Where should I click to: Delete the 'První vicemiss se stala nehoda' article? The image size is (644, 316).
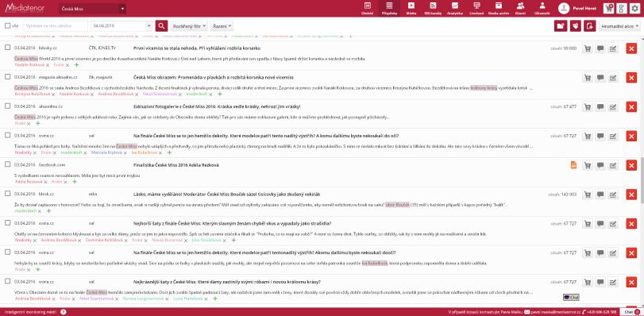631,48
